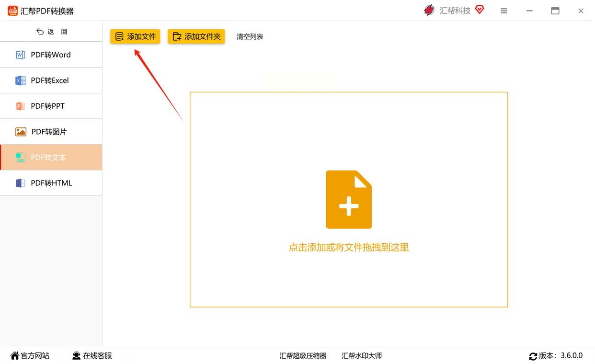The width and height of the screenshot is (595, 364).
Task: Open 汇帮水印大师 link
Action: click(362, 356)
